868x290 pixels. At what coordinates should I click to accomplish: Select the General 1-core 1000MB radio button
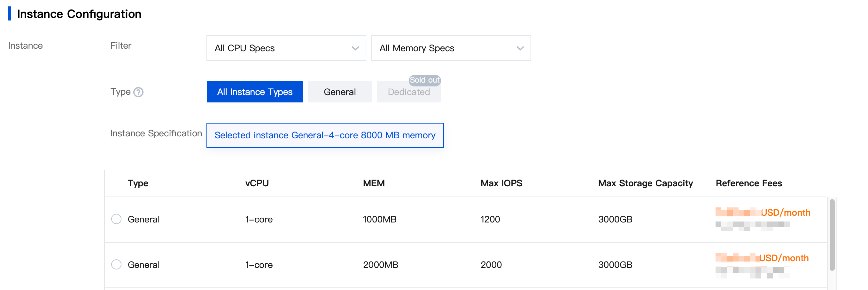pyautogui.click(x=116, y=219)
